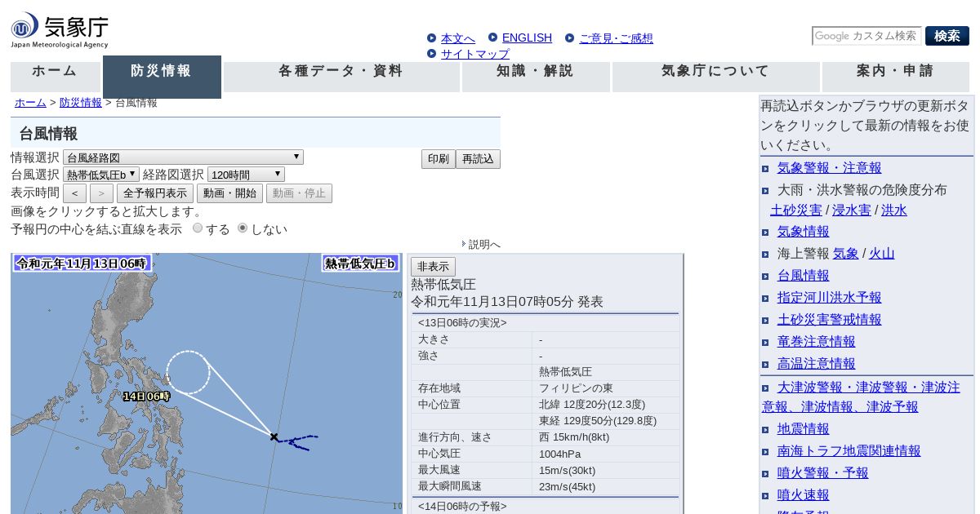The image size is (980, 514).
Task: Open 気象警報・注意報 sidebar link
Action: click(x=829, y=168)
